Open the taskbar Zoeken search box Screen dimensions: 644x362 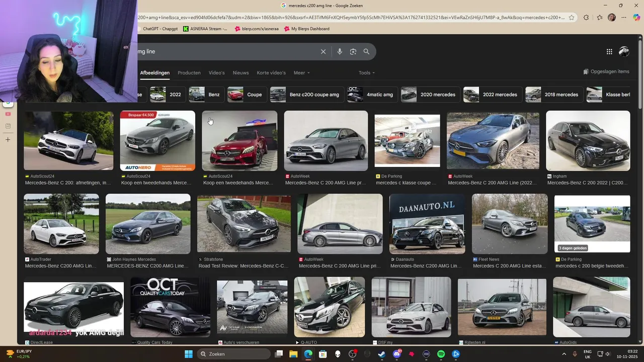234,354
